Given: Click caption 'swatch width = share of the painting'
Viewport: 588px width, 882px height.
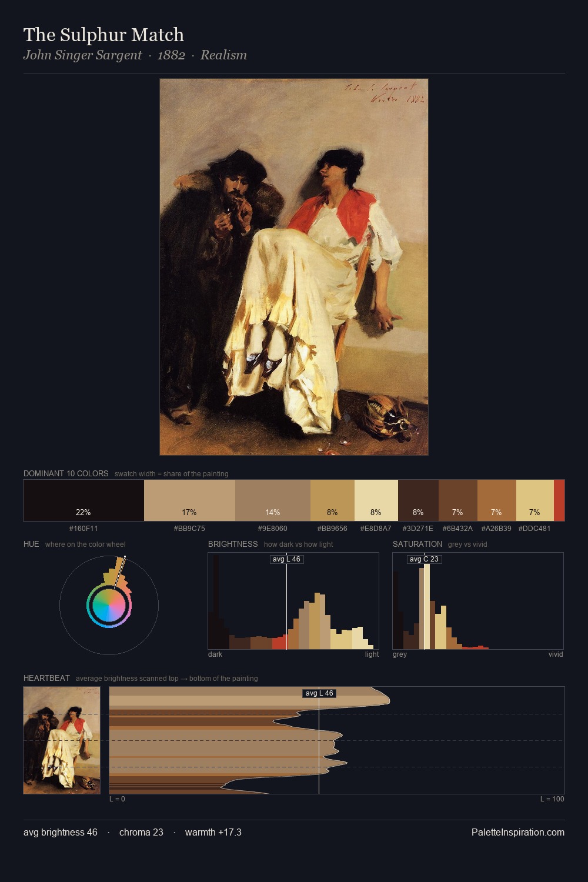Looking at the screenshot, I should tap(172, 474).
